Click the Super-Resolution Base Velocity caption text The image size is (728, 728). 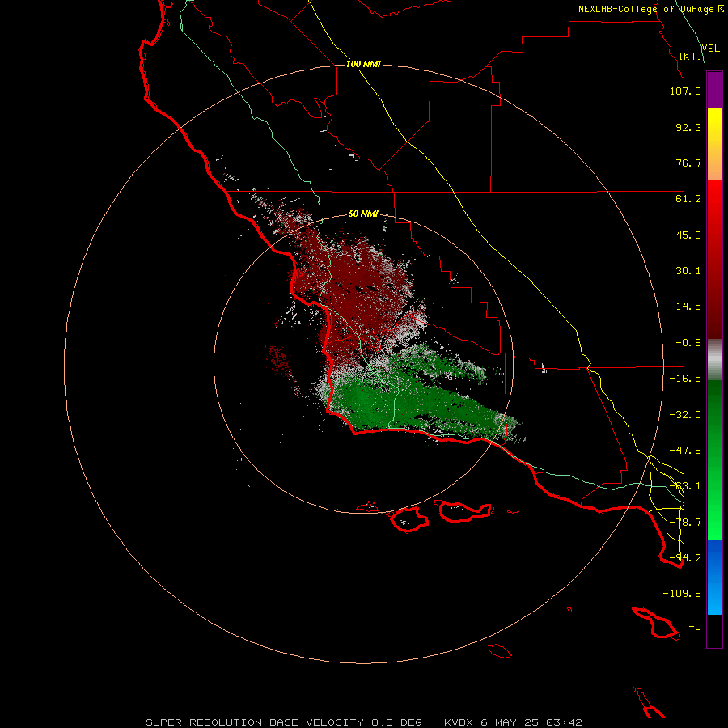pos(363,722)
